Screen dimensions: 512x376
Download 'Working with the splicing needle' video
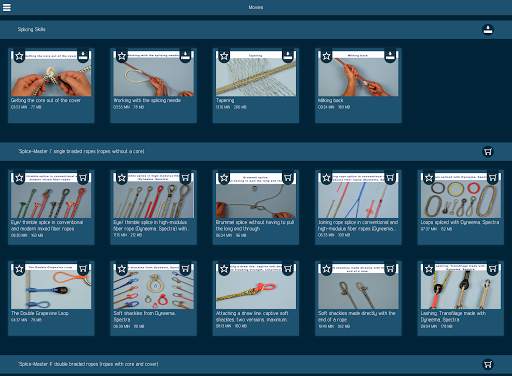tap(186, 56)
